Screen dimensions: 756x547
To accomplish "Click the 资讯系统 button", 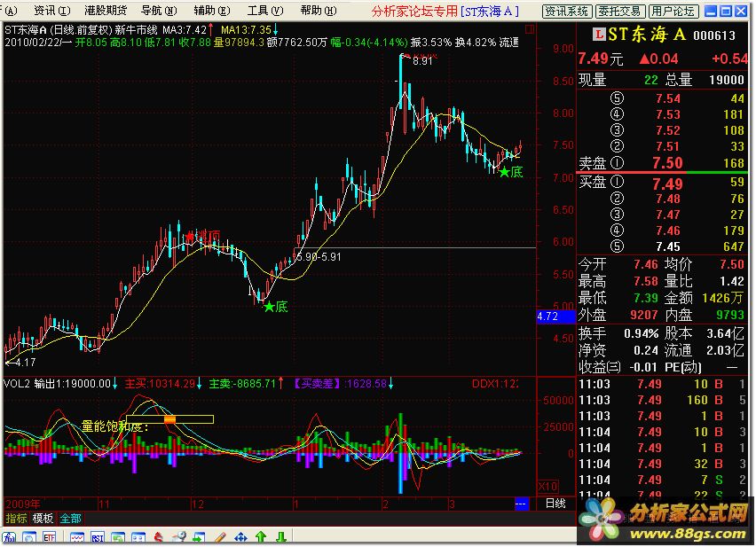I will pos(566,11).
